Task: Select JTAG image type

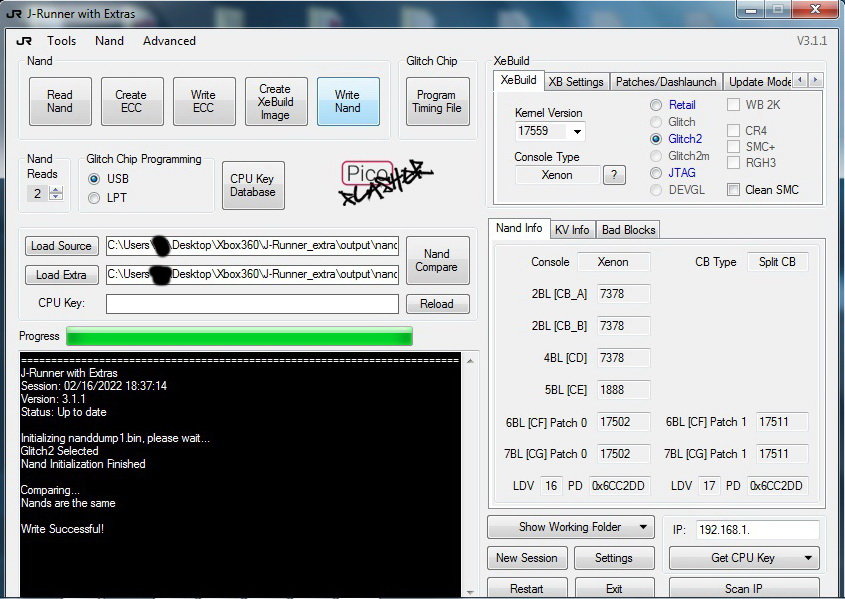Action: click(x=656, y=173)
